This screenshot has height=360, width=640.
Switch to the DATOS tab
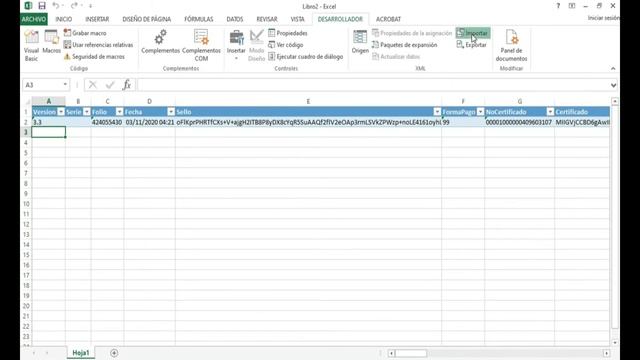(235, 19)
